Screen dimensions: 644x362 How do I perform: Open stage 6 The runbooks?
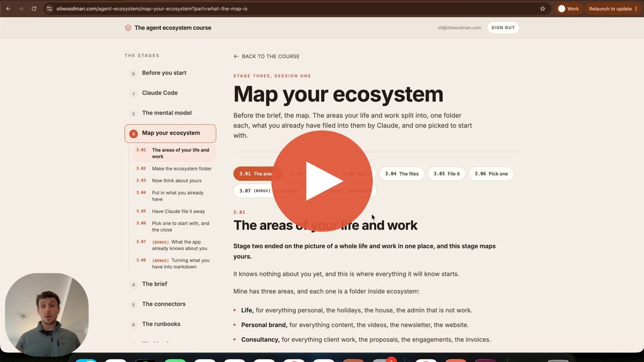(170, 324)
